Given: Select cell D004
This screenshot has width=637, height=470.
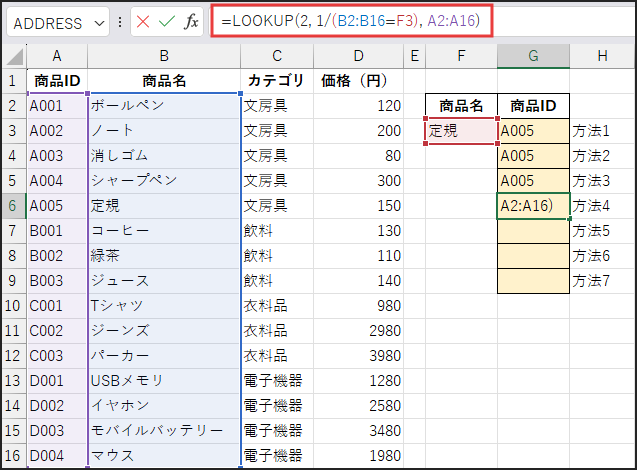Looking at the screenshot, I should [57, 456].
